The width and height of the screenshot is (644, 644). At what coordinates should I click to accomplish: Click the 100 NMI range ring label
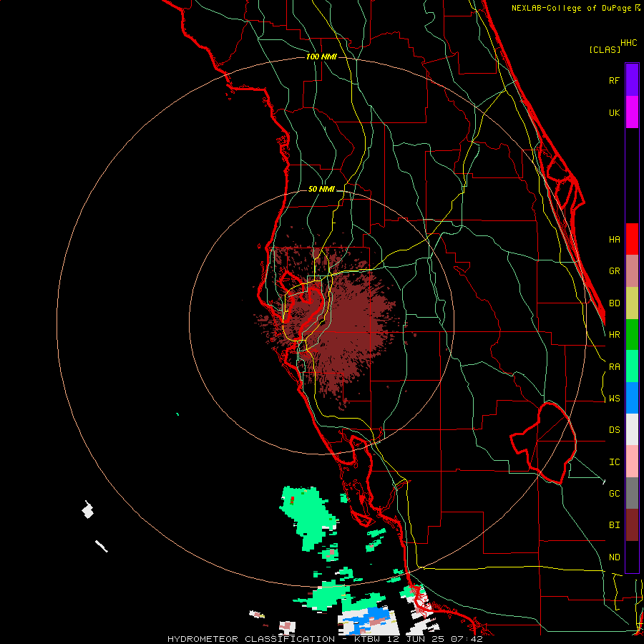pyautogui.click(x=321, y=57)
